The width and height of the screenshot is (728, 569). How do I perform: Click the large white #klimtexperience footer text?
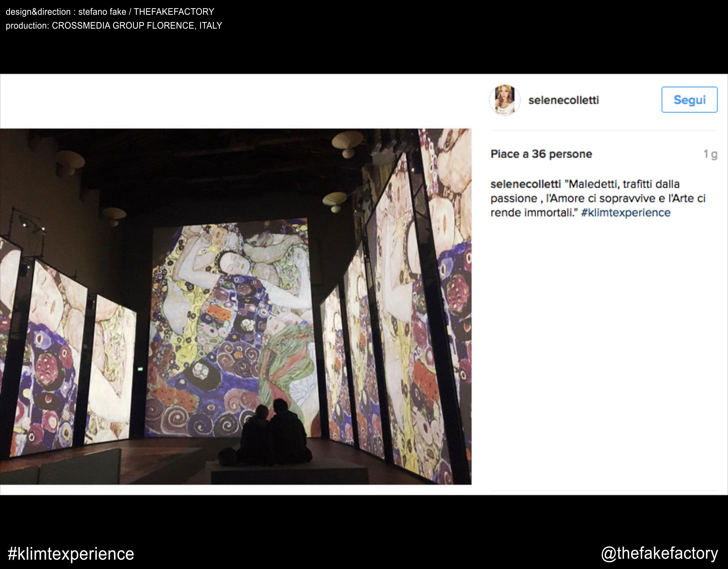pos(71,554)
